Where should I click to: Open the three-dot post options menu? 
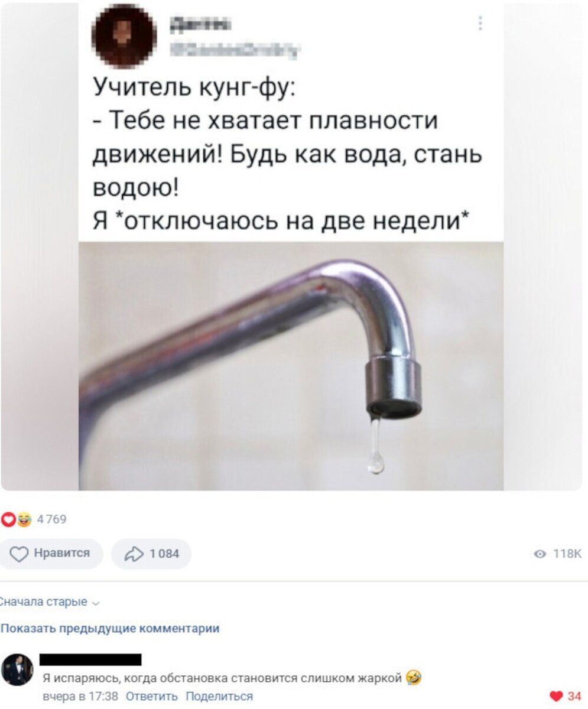coord(480,23)
